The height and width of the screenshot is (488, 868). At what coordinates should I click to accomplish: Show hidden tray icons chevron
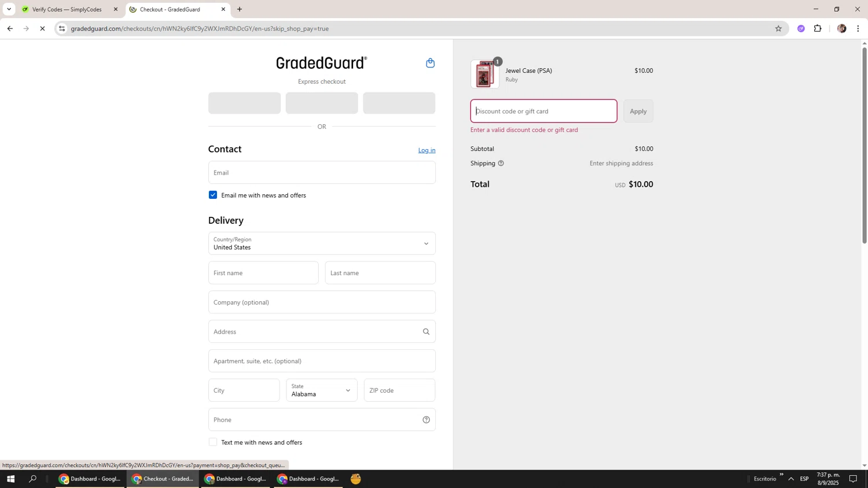791,479
